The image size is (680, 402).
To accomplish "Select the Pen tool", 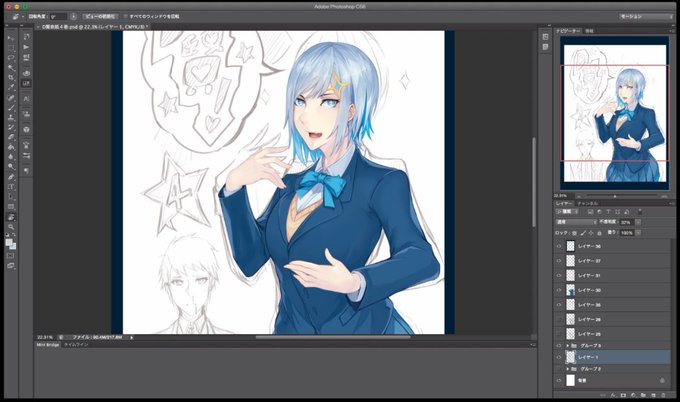I will [11, 177].
